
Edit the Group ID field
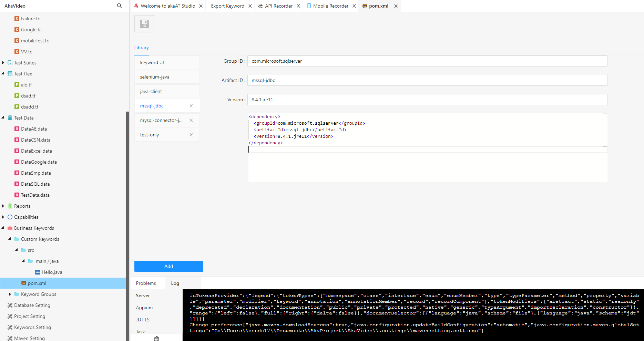pyautogui.click(x=427, y=61)
